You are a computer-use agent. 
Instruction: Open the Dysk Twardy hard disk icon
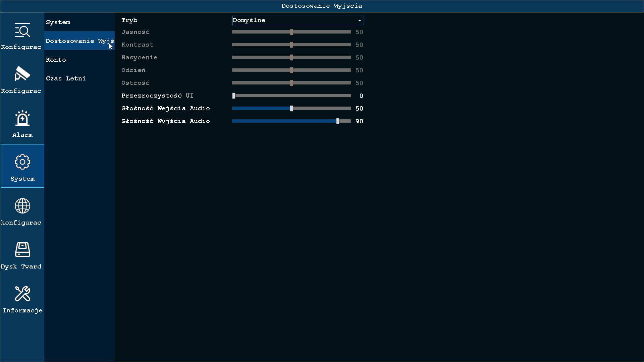click(x=22, y=250)
